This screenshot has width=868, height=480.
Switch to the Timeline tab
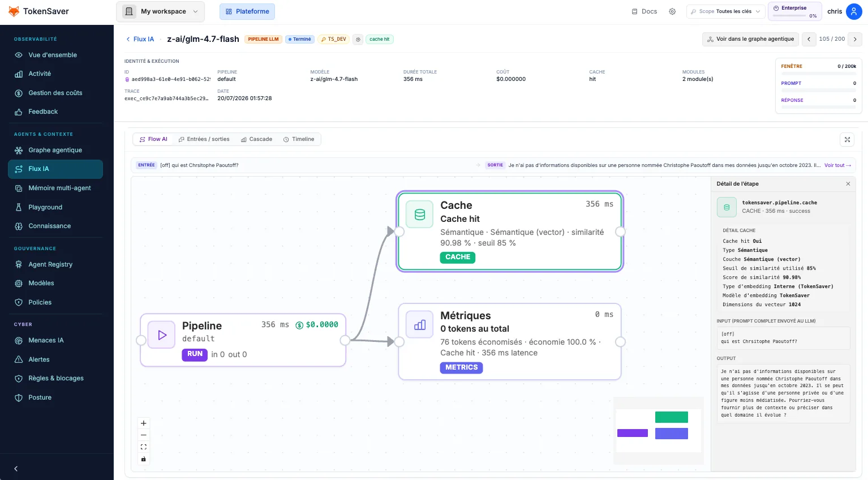click(x=299, y=139)
